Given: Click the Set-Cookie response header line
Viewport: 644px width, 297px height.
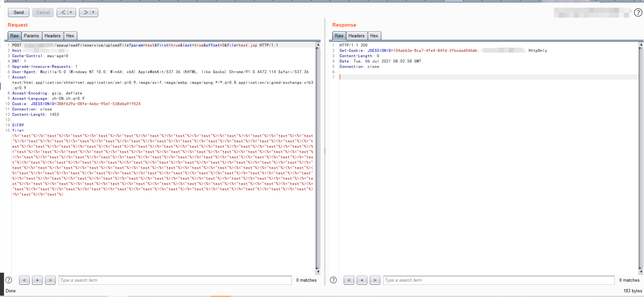Looking at the screenshot, I should pos(443,51).
